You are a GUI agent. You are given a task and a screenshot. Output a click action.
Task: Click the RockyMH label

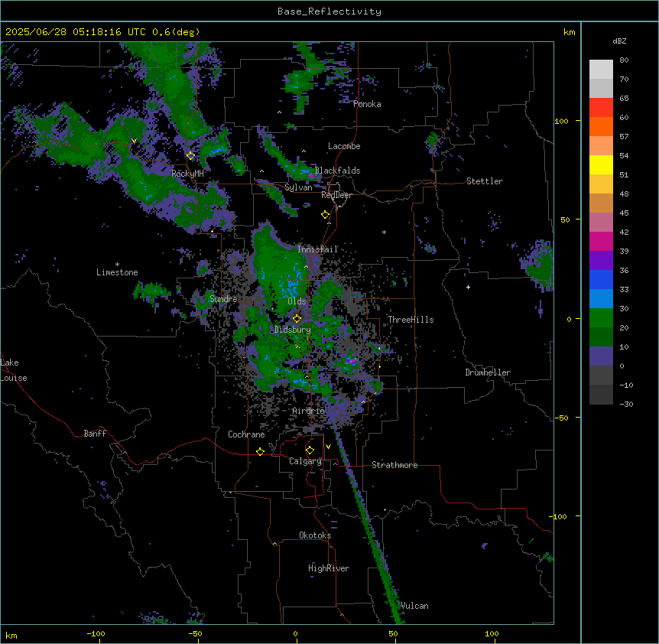point(187,174)
